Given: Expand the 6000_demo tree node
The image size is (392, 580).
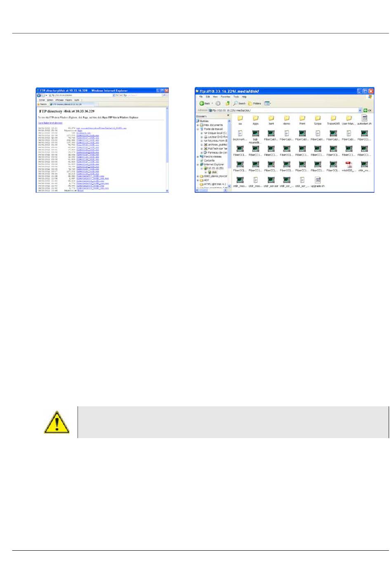Looking at the screenshot, I should click(198, 176).
